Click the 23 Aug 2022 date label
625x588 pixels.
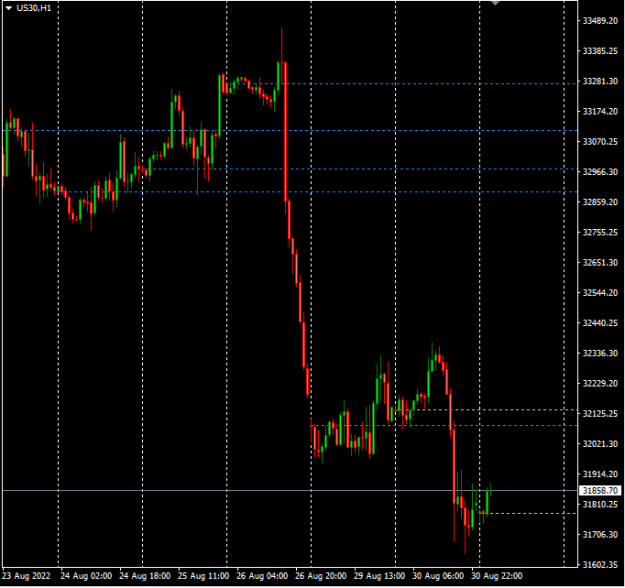(x=26, y=576)
